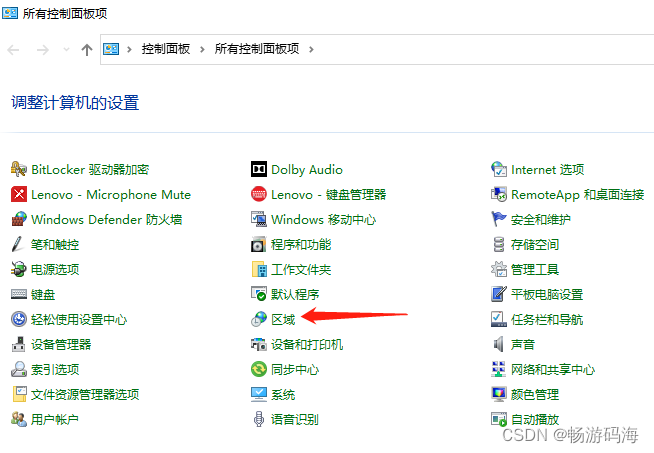
Task: Open the 电源选项 power icon
Action: pyautogui.click(x=19, y=269)
